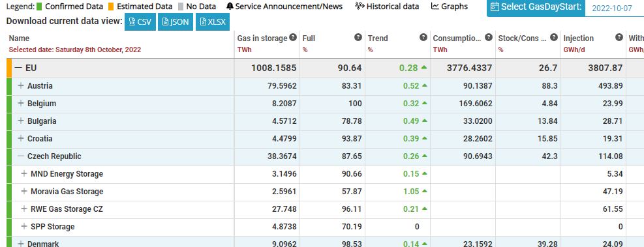Click the green Confirmed Data legend swatch
Screen dimensions: 644x247
pos(39,7)
